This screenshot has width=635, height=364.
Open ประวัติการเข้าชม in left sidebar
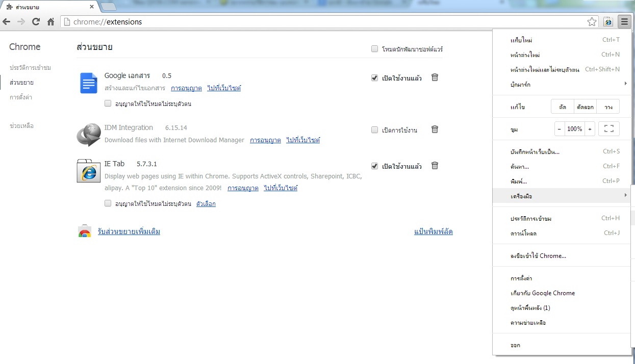pos(30,68)
